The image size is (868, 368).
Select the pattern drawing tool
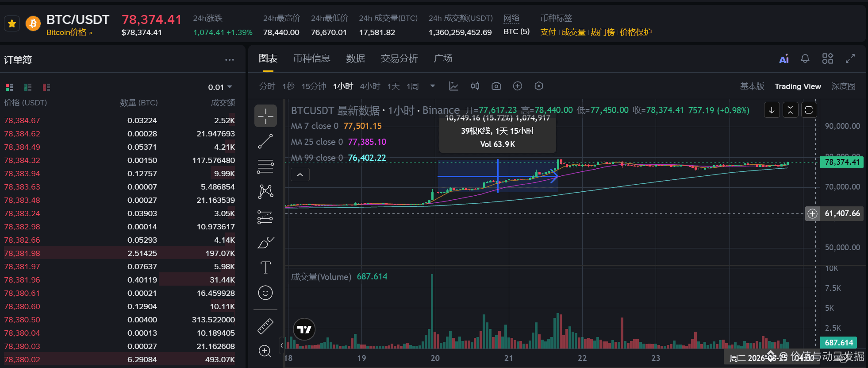point(265,192)
